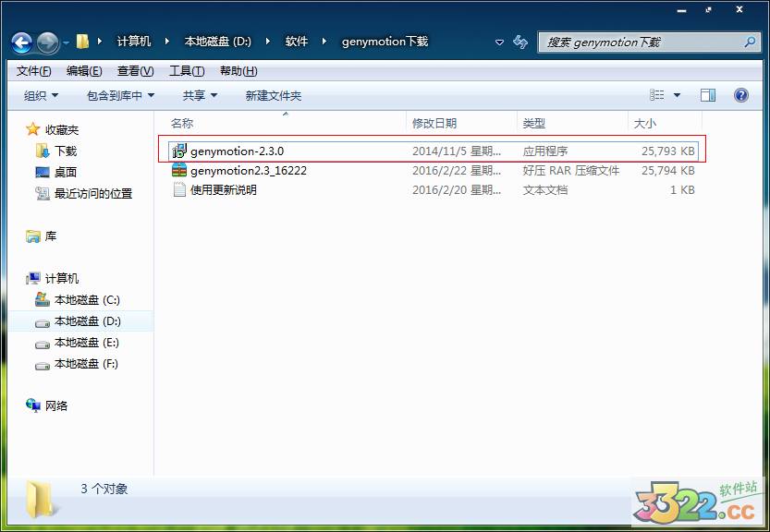Open the 查看(V) menu
Viewport: 770px width, 532px height.
coord(136,71)
